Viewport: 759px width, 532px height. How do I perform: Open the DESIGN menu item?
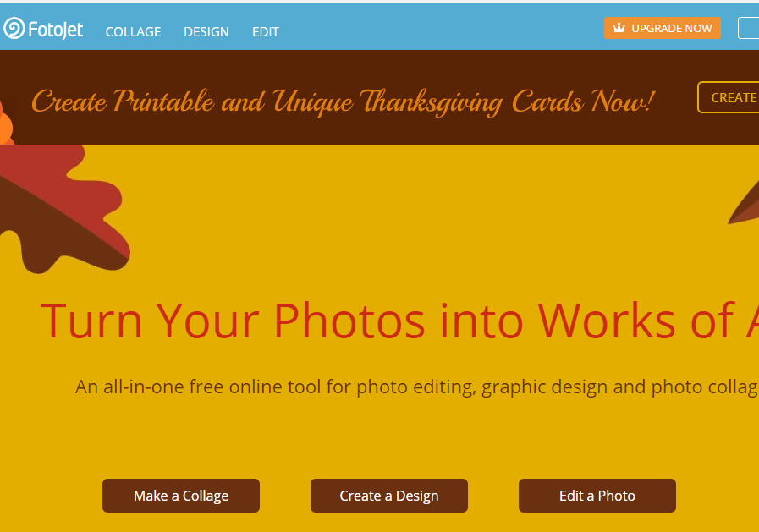click(206, 32)
